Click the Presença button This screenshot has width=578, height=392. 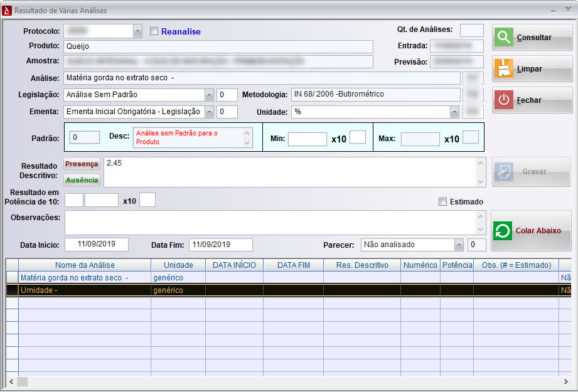pos(82,164)
